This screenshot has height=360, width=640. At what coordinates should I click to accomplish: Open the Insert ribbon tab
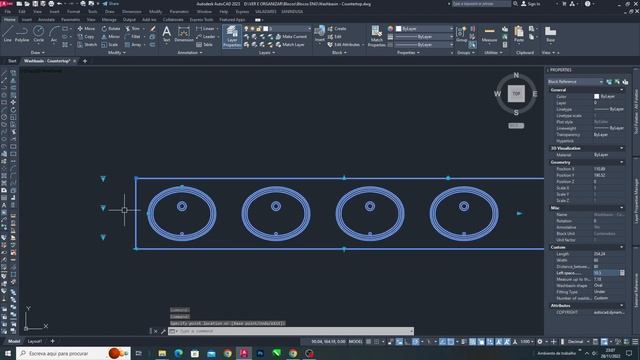pos(27,20)
